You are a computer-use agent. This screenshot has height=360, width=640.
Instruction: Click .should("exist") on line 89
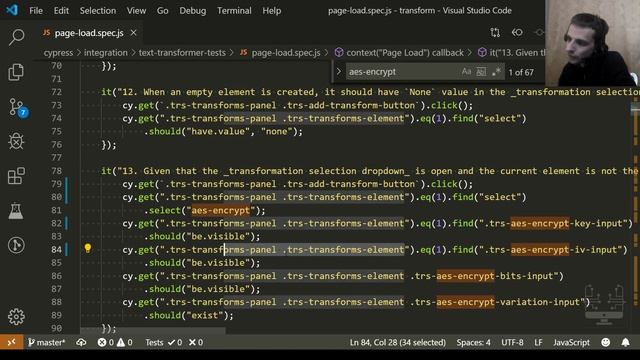189,316
